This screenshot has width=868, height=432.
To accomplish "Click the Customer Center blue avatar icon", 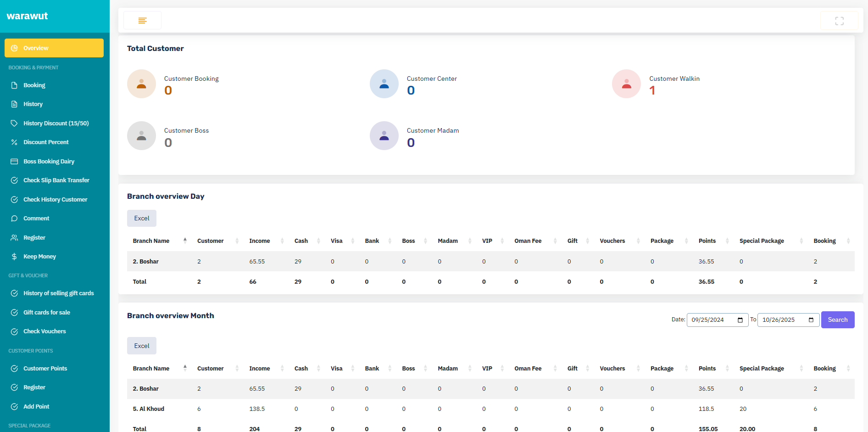I will (384, 84).
